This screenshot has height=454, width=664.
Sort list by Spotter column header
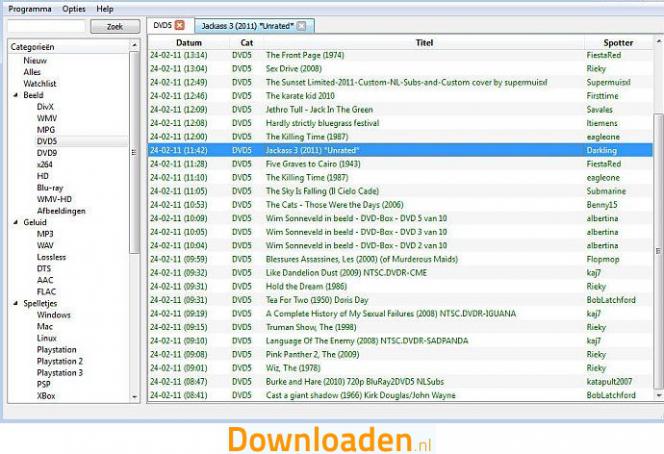[618, 42]
